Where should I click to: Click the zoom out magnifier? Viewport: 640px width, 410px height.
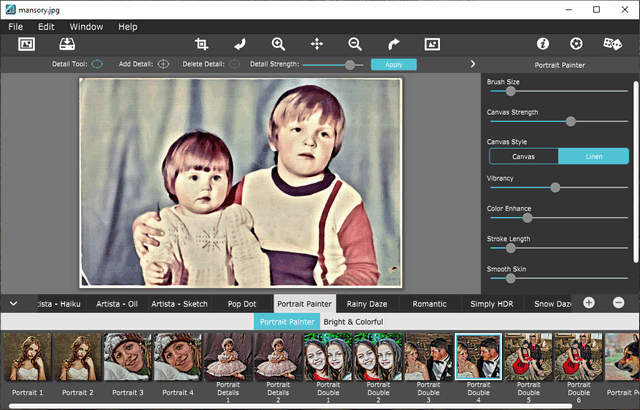click(355, 44)
